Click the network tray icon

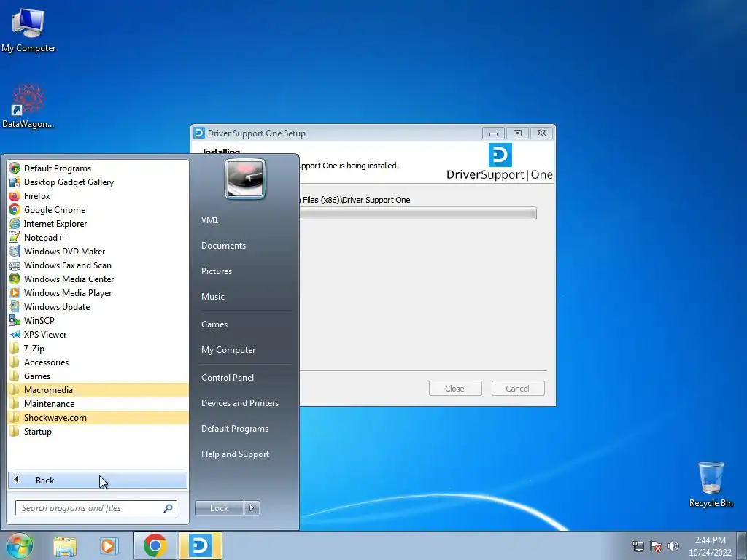tap(638, 546)
